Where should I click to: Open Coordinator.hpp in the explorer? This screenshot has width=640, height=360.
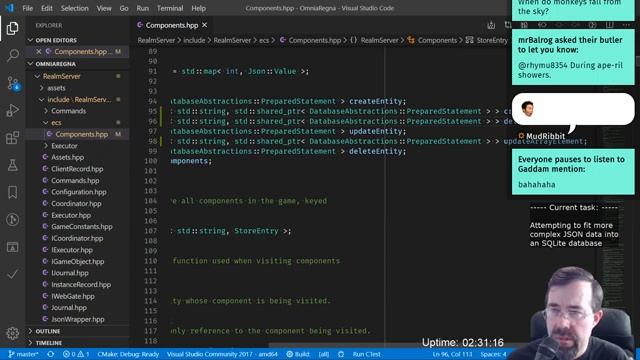tap(76, 204)
